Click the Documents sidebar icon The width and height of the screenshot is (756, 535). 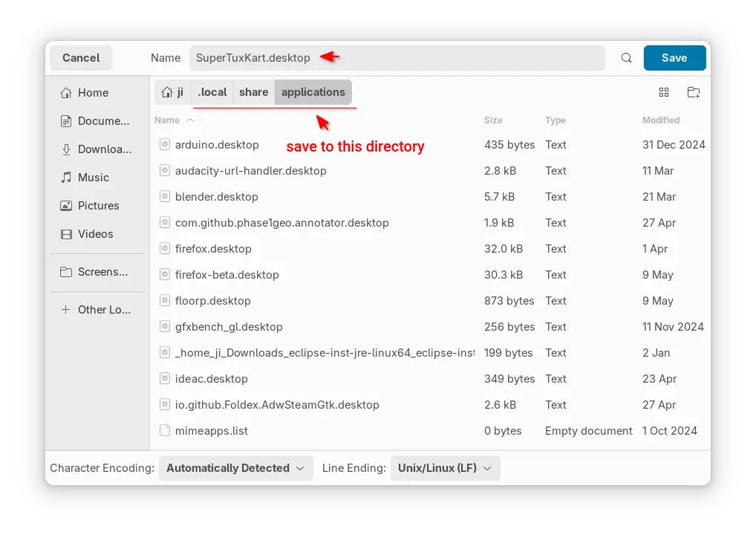pyautogui.click(x=66, y=121)
